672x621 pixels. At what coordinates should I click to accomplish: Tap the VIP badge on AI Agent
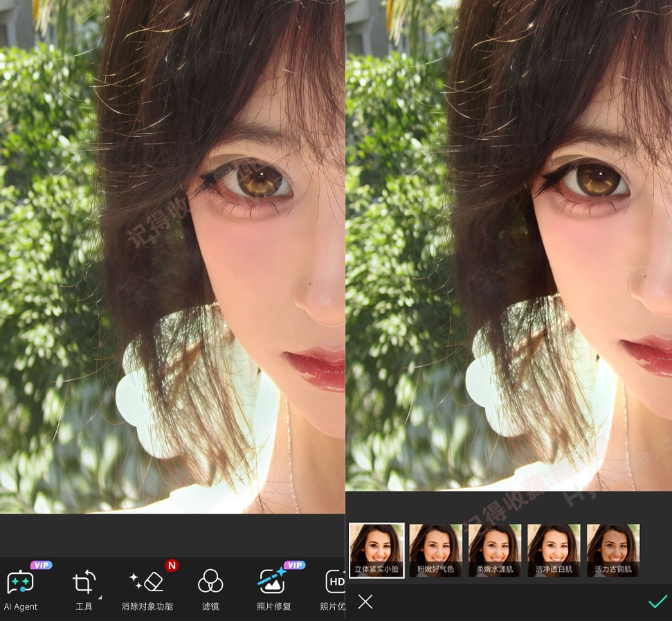41,566
